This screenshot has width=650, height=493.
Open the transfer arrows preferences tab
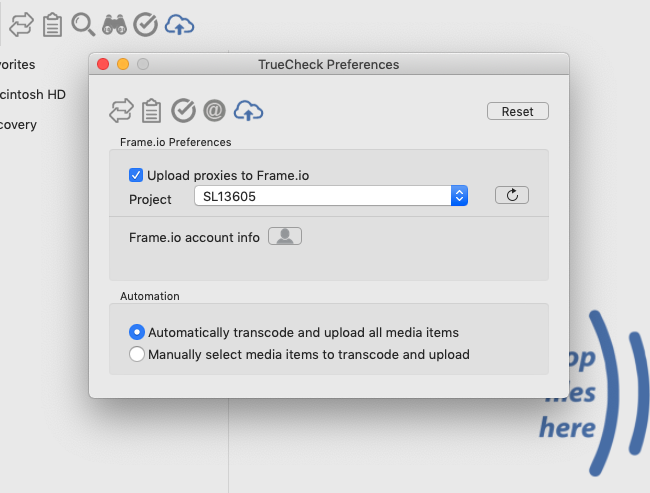click(121, 111)
